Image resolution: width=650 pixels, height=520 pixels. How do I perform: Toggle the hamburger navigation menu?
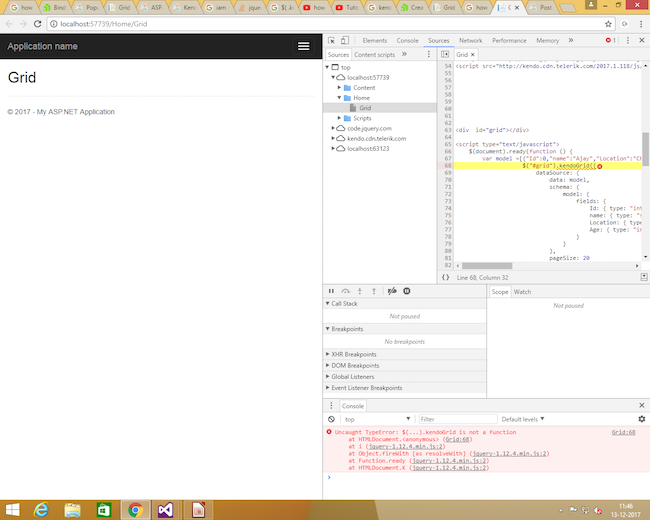tap(303, 46)
